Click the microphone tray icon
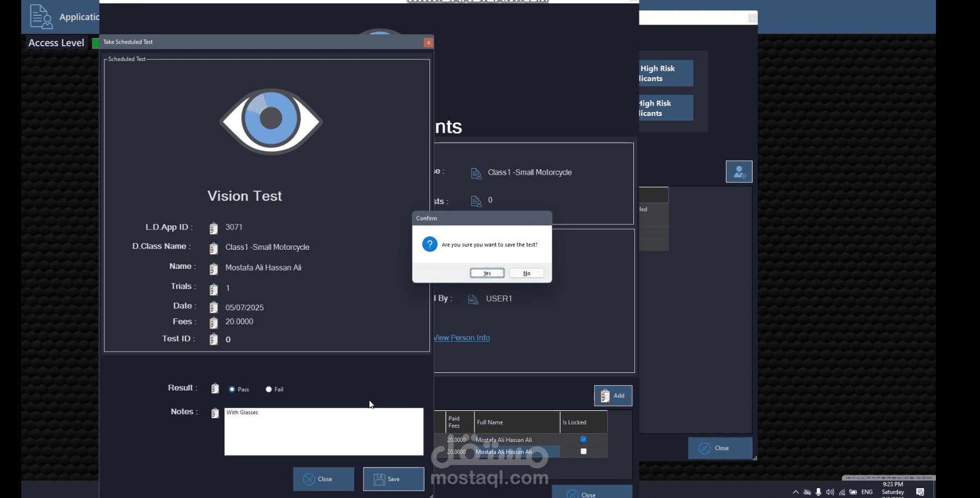The height and width of the screenshot is (498, 980). pos(818,492)
